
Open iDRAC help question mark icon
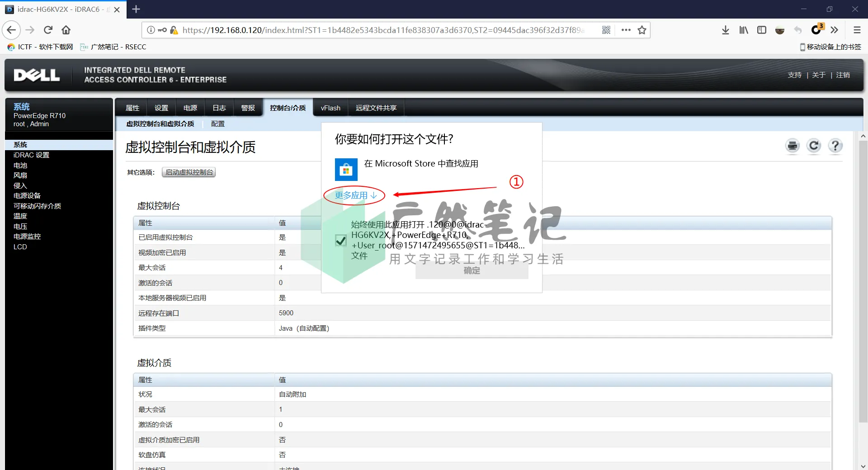pyautogui.click(x=835, y=146)
